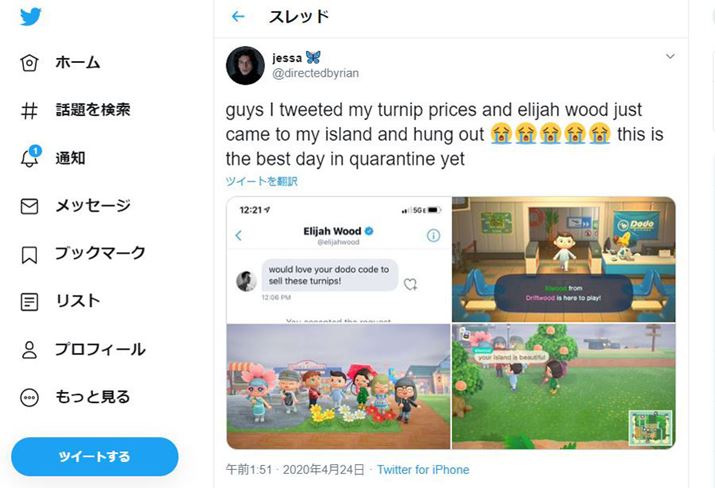Viewport: 715px width, 488px height.
Task: Open the island beautiful chat screenshot
Action: point(564,387)
